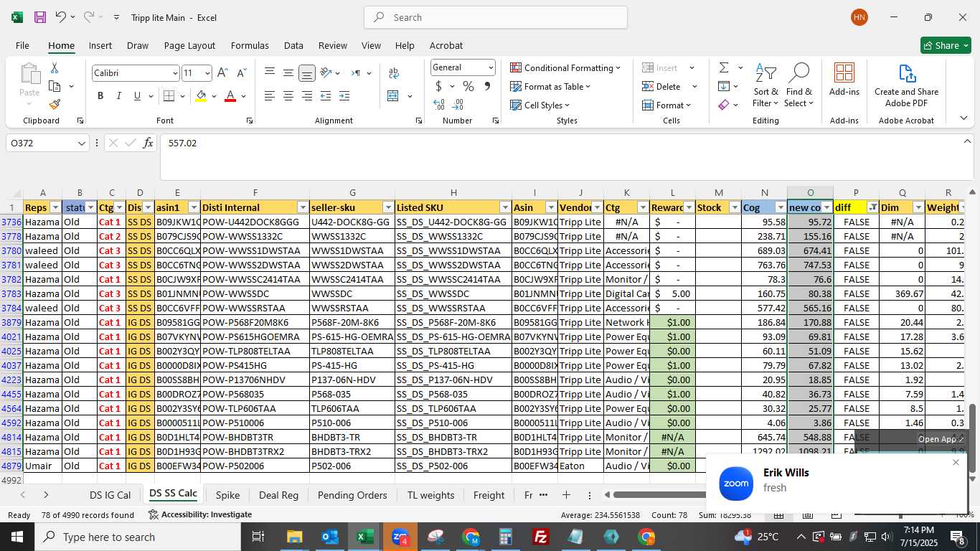
Task: Open the Calibri font name dropdown
Action: click(174, 73)
